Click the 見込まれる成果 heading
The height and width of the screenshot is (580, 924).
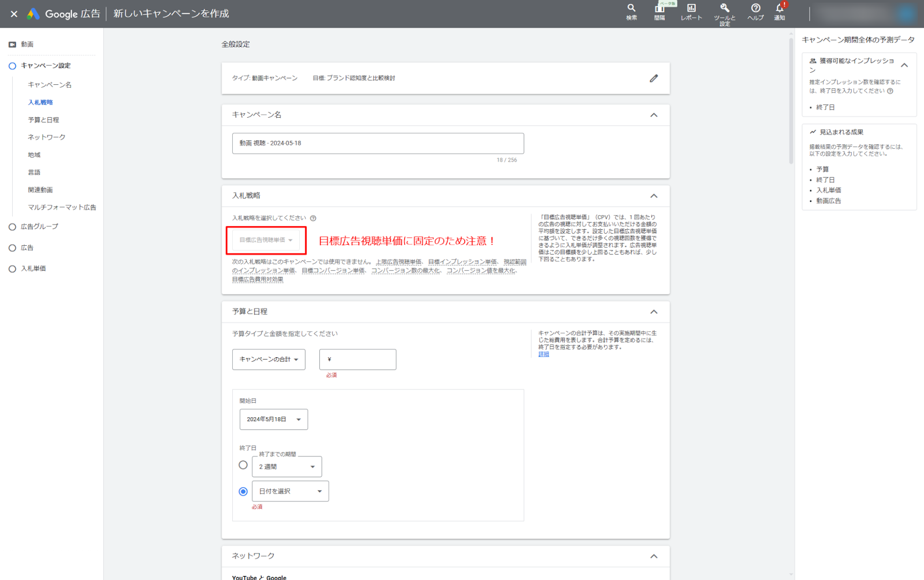pos(841,132)
